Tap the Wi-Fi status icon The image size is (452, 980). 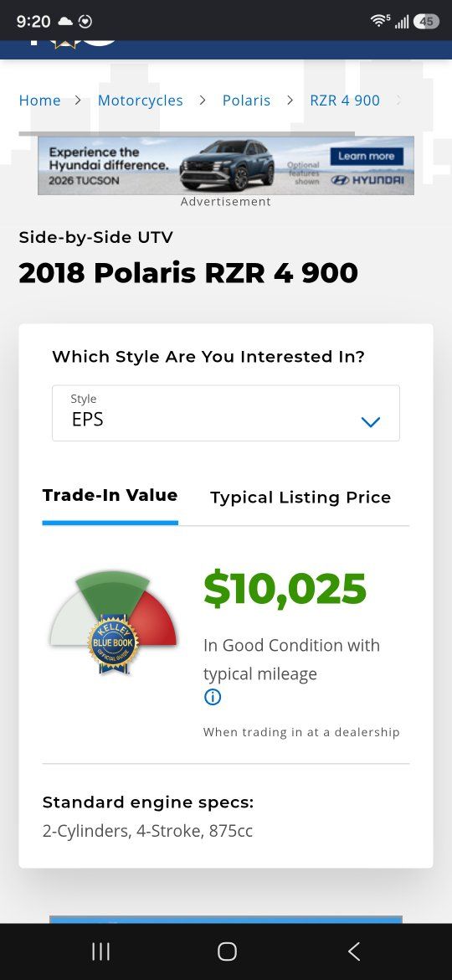click(x=379, y=21)
